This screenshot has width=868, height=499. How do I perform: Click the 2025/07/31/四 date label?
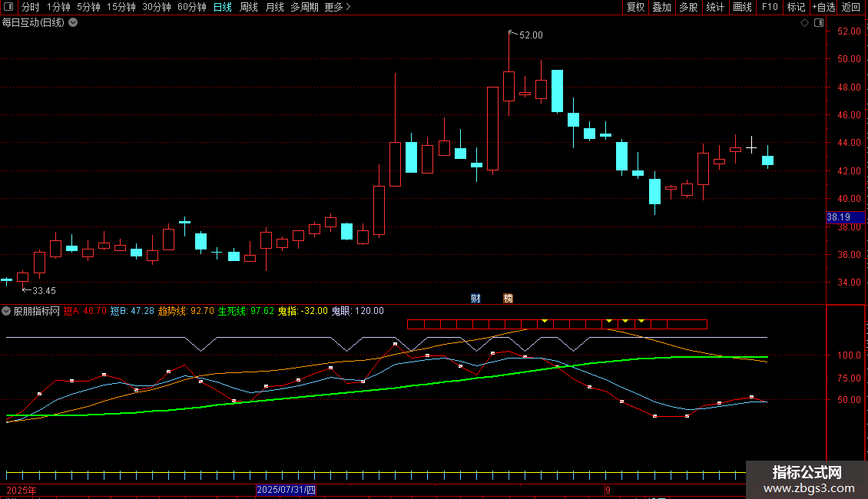pyautogui.click(x=287, y=490)
